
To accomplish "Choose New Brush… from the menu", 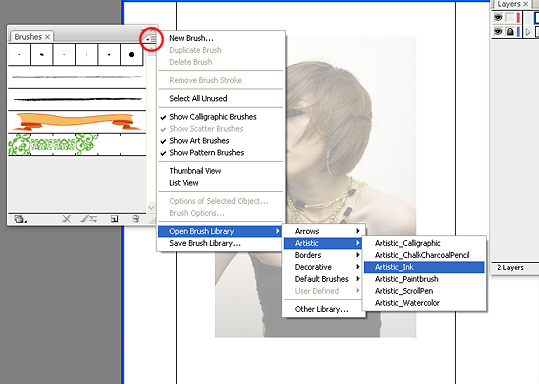I will coord(221,38).
